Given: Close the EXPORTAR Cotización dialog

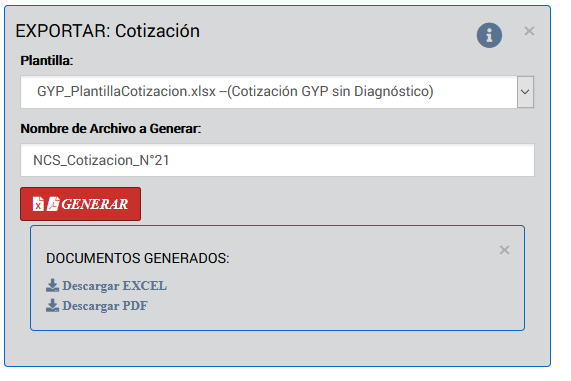Looking at the screenshot, I should pyautogui.click(x=529, y=31).
